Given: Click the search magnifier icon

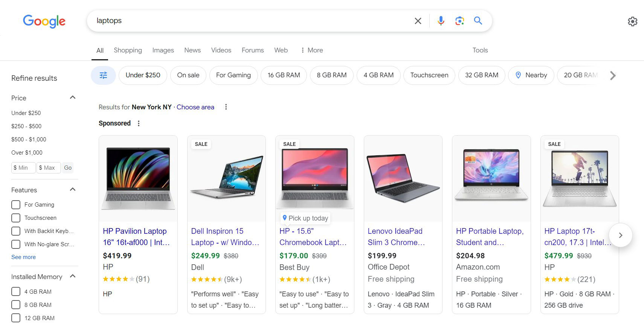Looking at the screenshot, I should click(x=478, y=21).
